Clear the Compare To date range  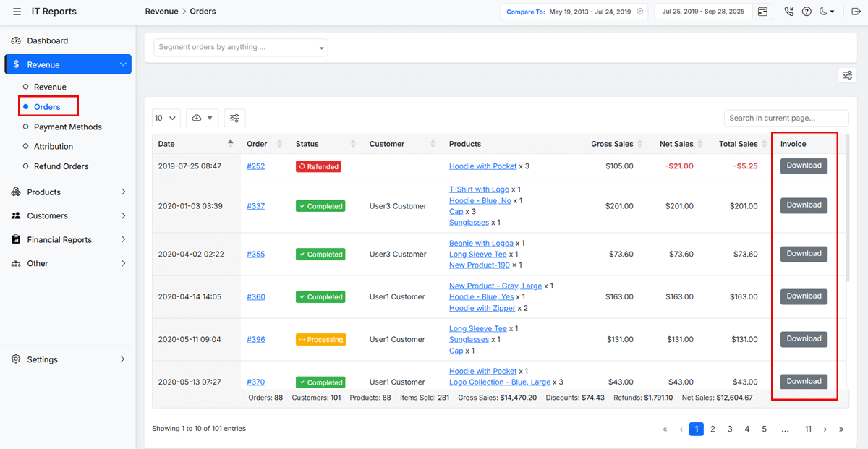point(640,12)
